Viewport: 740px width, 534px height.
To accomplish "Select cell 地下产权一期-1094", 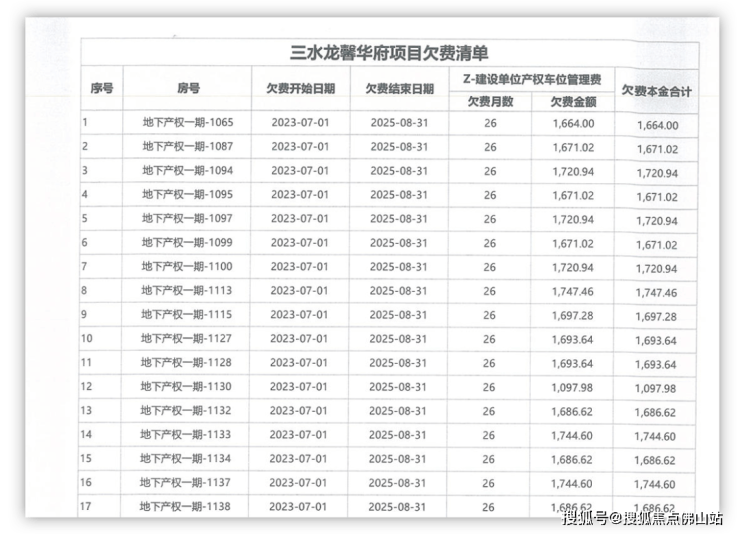I will tap(187, 170).
